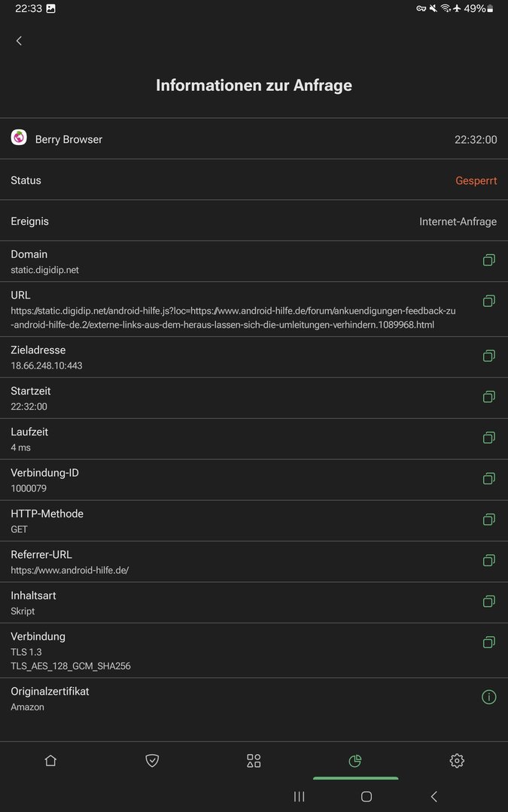Copy the Laufzeit value
This screenshot has width=508, height=812.
488,437
